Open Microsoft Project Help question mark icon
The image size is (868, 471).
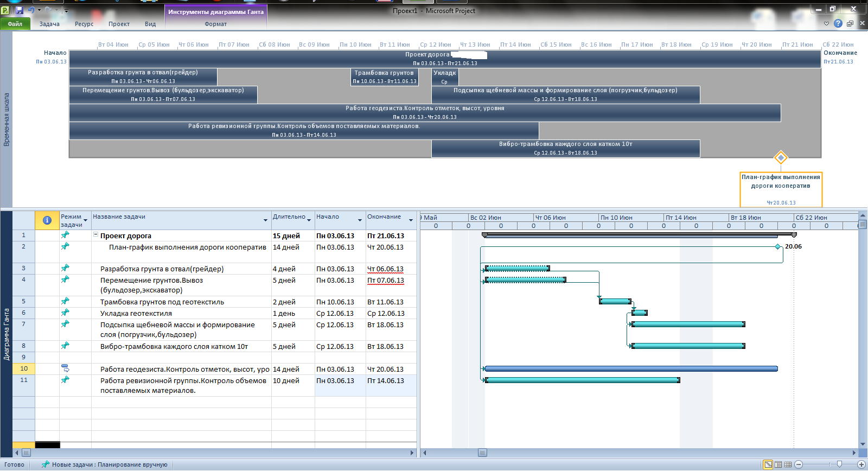pos(838,23)
